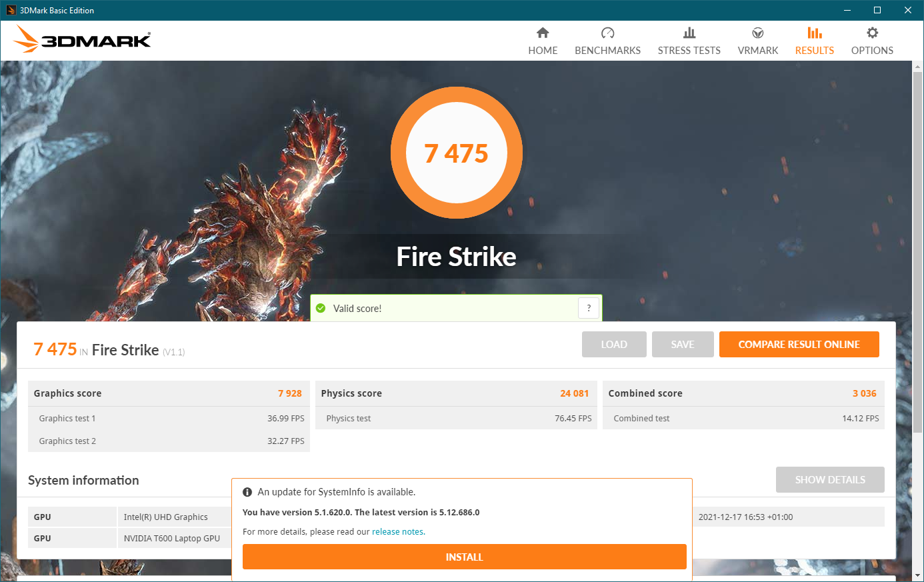Click the System information heading
The image size is (924, 582).
[83, 481]
